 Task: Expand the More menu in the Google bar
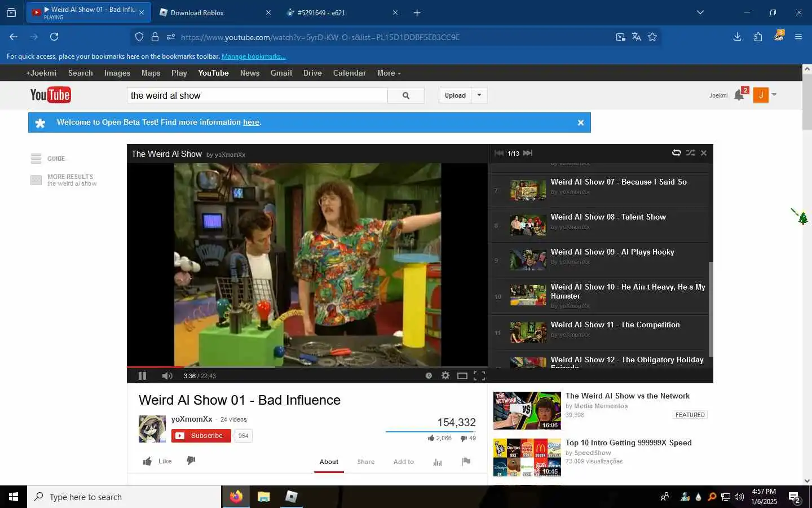coord(389,73)
